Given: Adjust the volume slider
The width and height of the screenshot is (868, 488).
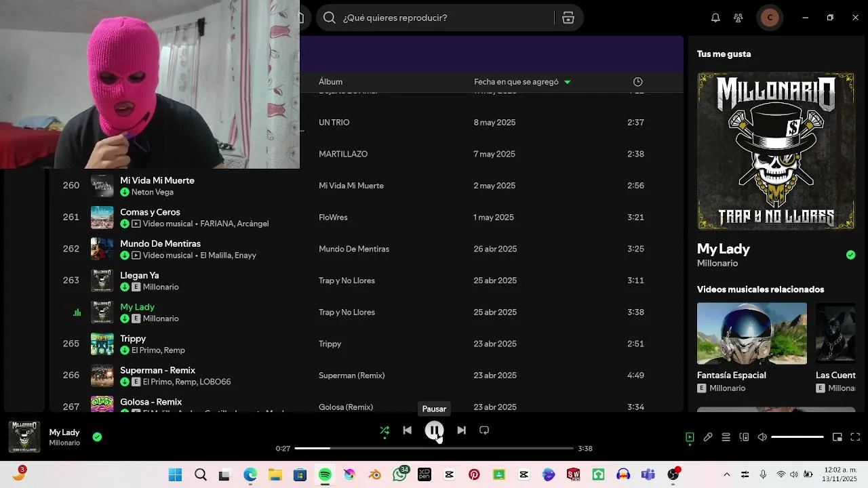Looking at the screenshot, I should (x=797, y=437).
